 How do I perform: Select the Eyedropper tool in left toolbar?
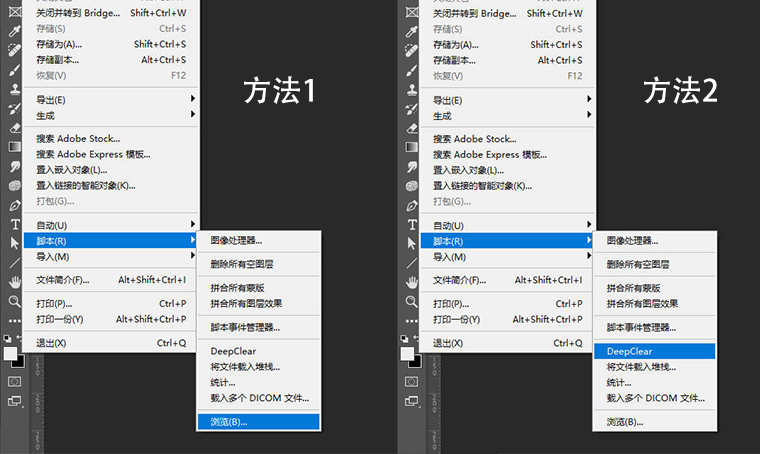(x=15, y=33)
